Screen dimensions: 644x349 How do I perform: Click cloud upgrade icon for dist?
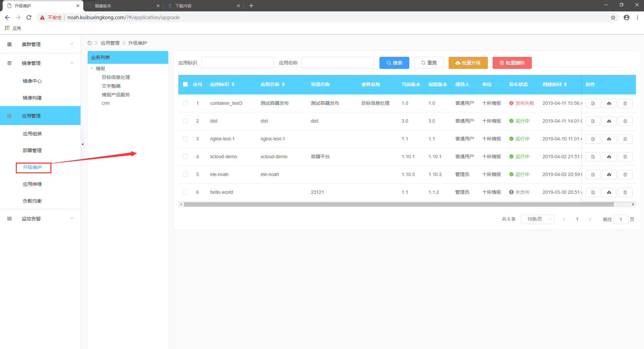(x=609, y=121)
